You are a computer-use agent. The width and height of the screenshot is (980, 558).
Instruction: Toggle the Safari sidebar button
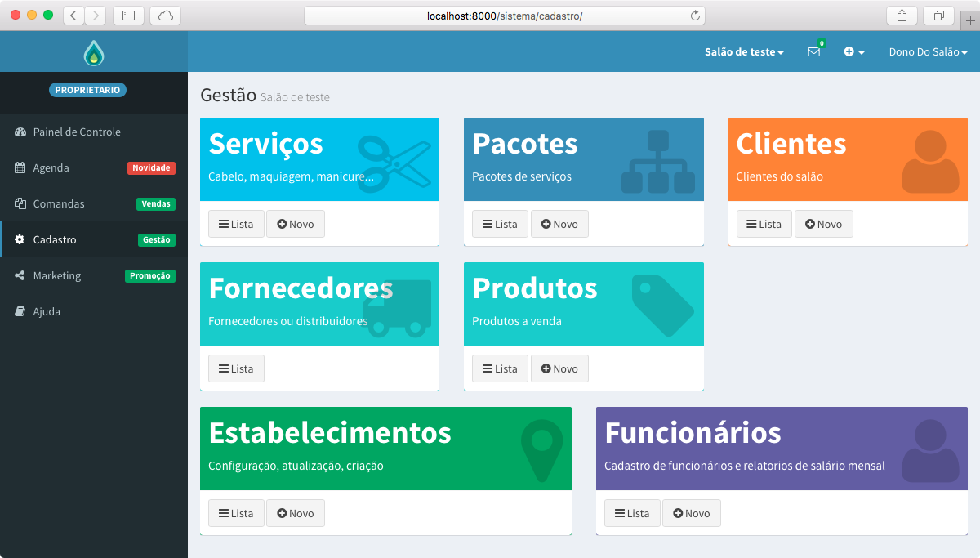[x=128, y=16]
